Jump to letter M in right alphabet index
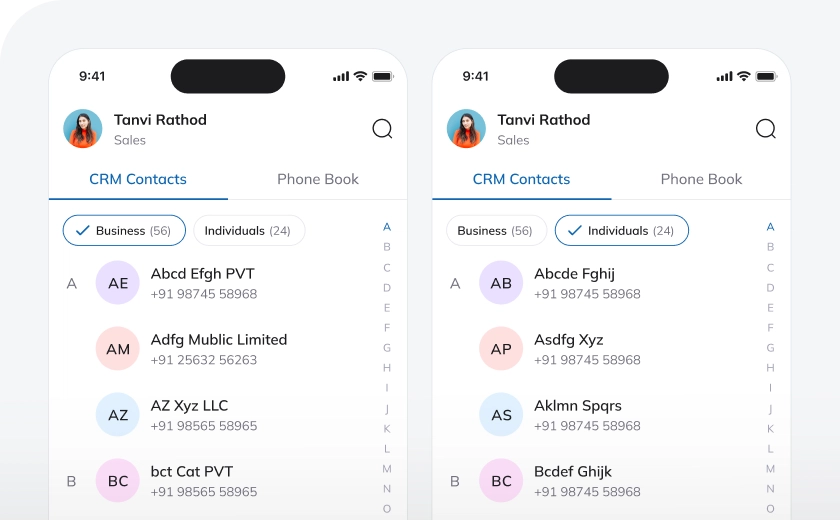 tap(770, 469)
